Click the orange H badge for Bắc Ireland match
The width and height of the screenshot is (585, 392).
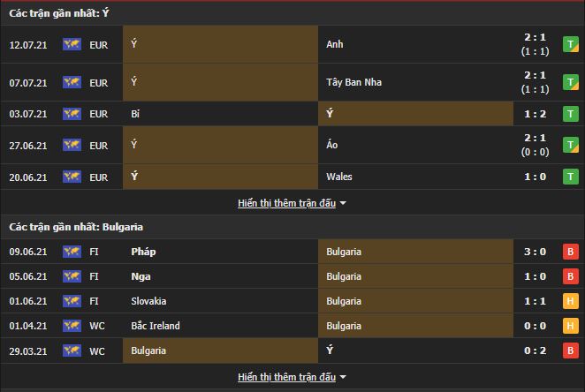tap(571, 326)
